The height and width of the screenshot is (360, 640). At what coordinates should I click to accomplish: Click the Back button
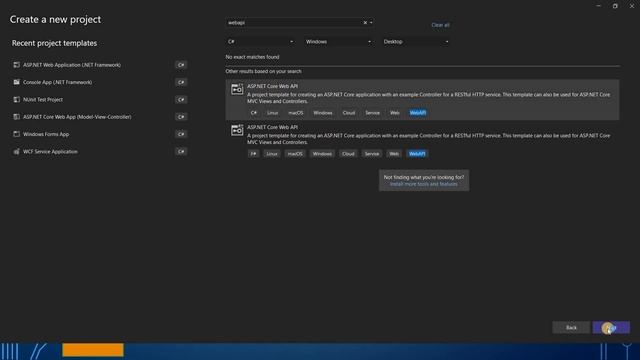click(571, 327)
